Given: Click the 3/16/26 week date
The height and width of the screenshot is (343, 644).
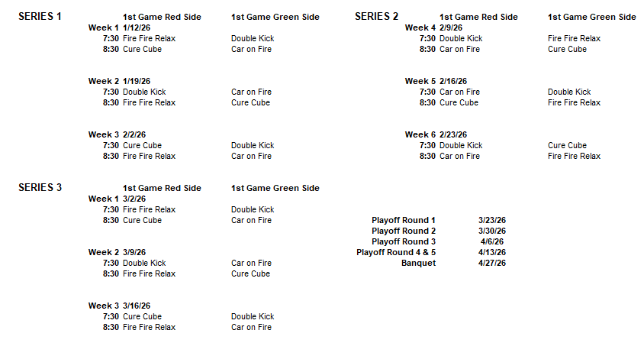Looking at the screenshot, I should click(x=137, y=306).
